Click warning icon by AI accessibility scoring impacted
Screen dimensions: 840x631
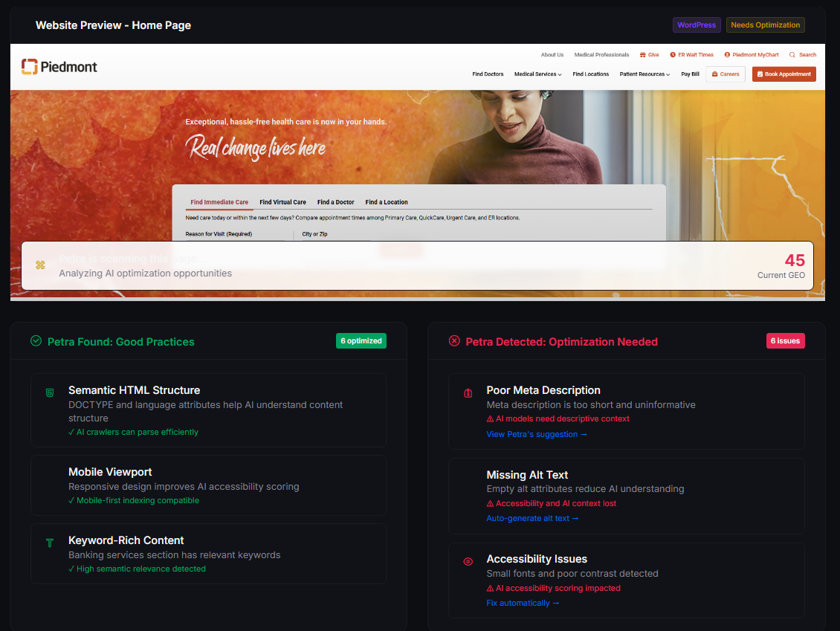pyautogui.click(x=490, y=588)
